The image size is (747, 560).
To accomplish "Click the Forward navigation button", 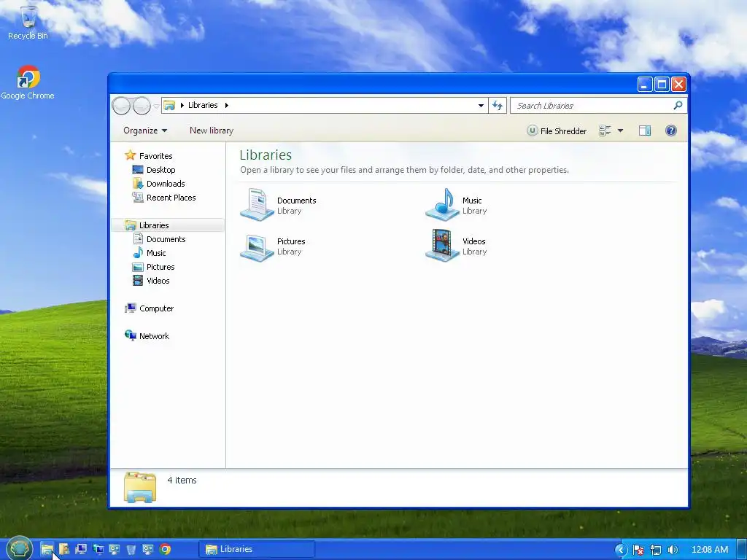I will click(x=142, y=105).
